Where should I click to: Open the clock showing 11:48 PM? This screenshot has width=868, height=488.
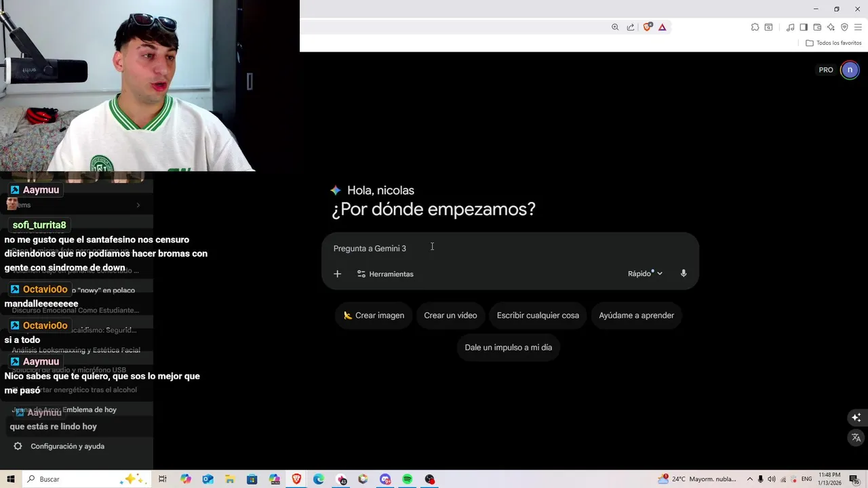[830, 479]
